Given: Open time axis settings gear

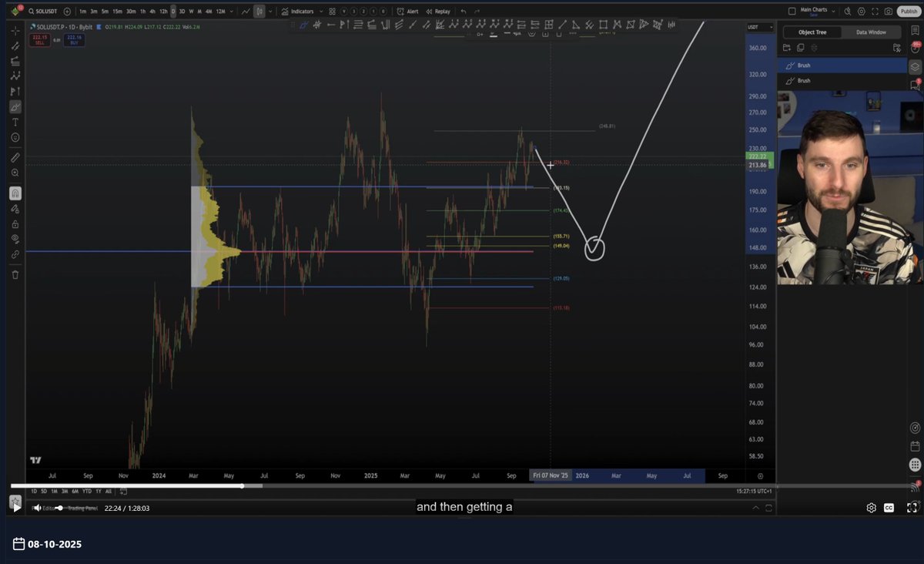Looking at the screenshot, I should 760,476.
